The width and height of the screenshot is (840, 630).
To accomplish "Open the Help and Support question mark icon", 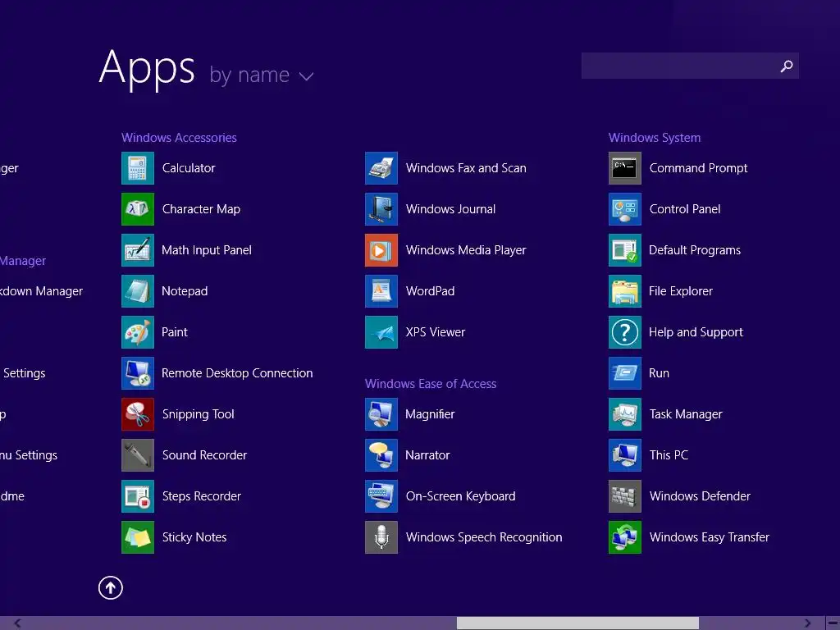I will pos(624,332).
